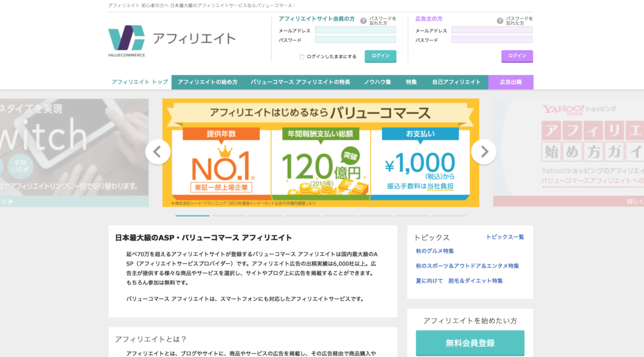Select ノウハウ集 in the navigation bar
The width and height of the screenshot is (644, 357).
[377, 82]
